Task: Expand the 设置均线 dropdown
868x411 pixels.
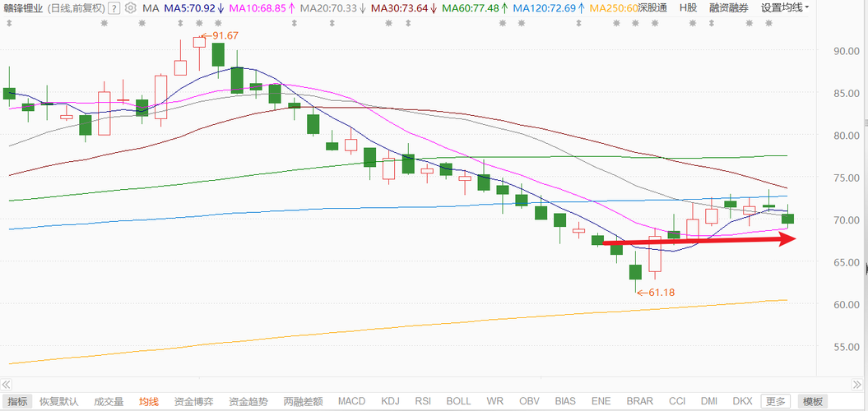Action: click(x=784, y=8)
